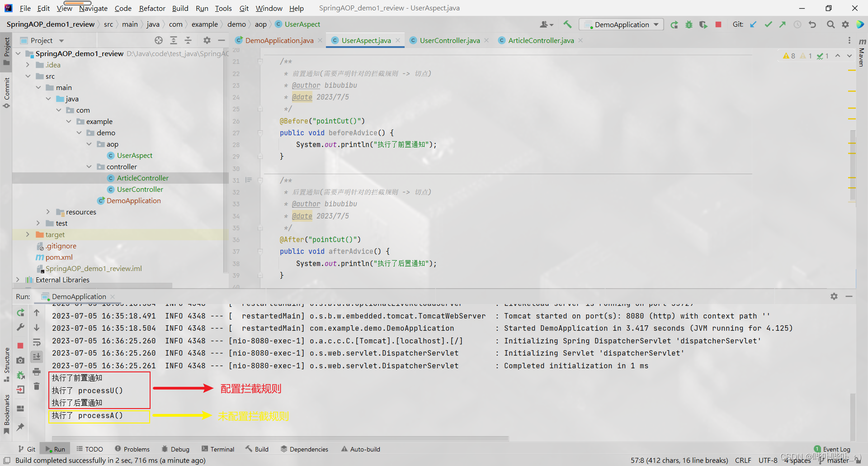Rerun DemoApplication from the top toolbar
This screenshot has width=868, height=466.
674,24
